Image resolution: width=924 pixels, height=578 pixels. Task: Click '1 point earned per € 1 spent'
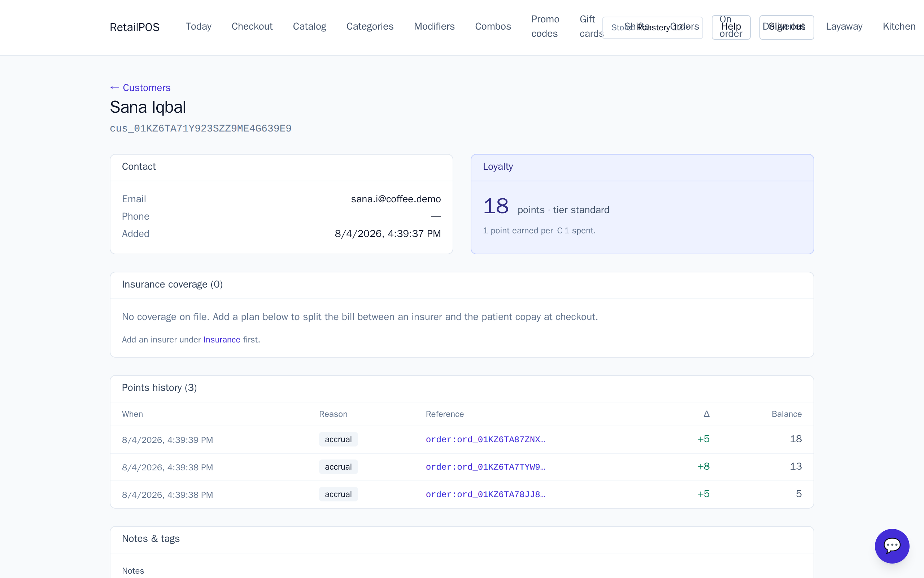(539, 230)
